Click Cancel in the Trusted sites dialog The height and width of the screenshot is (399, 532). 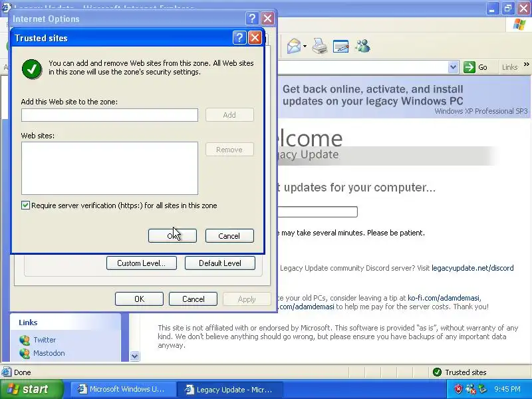click(x=229, y=236)
